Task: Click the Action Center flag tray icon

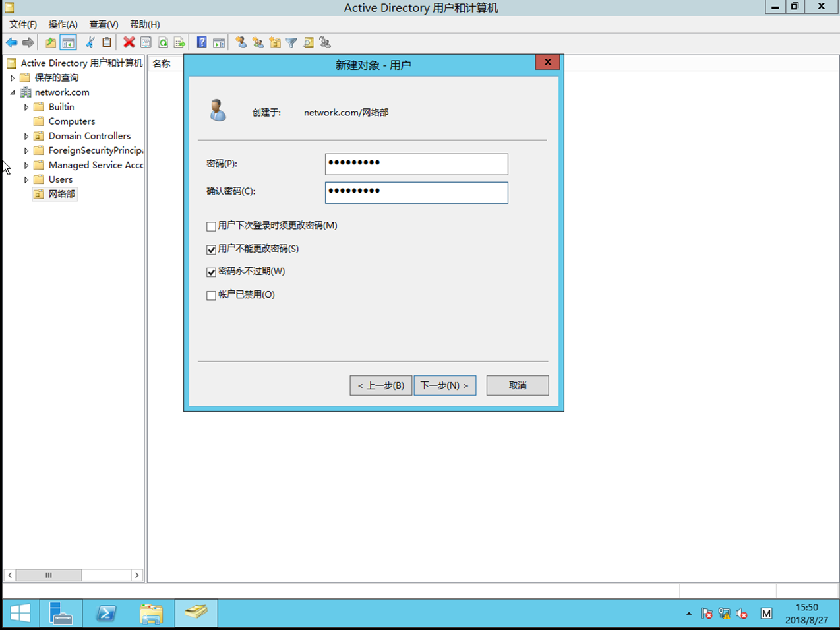Action: click(706, 614)
